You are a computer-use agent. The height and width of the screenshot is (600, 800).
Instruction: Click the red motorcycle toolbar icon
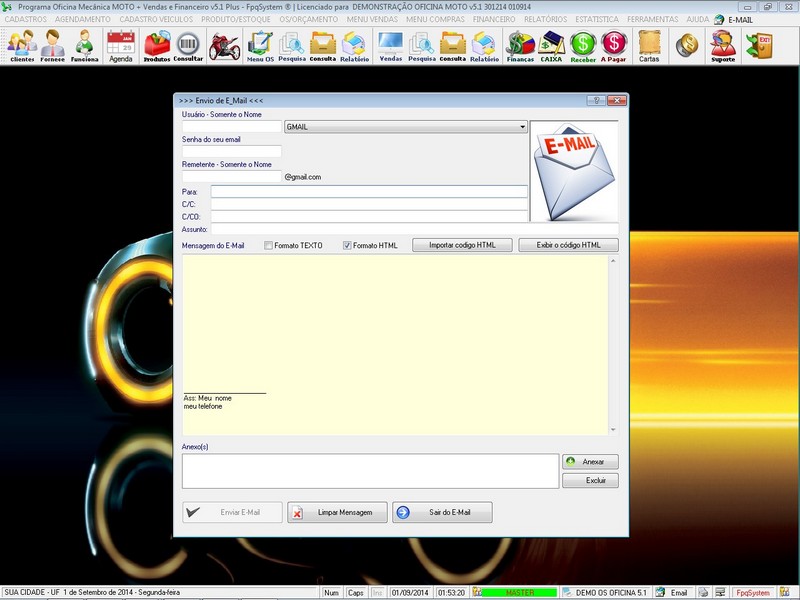click(224, 45)
